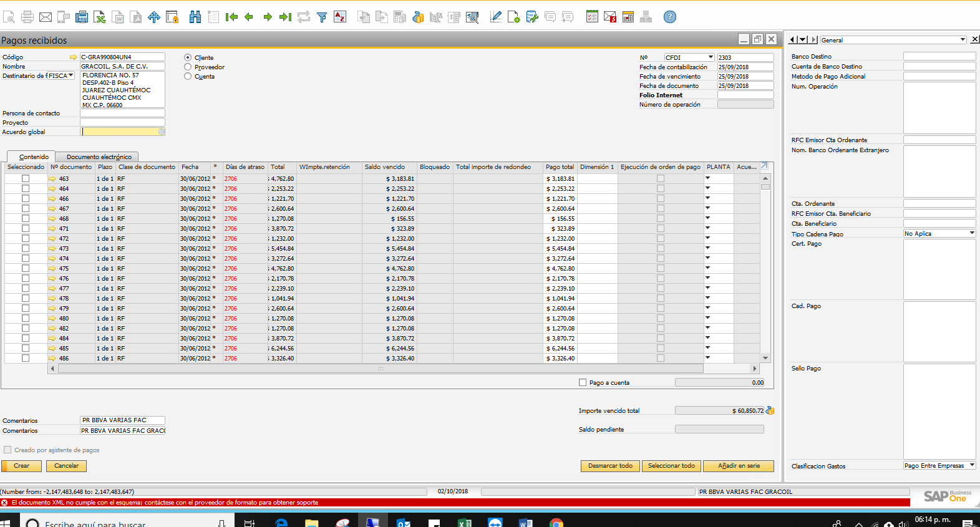The height and width of the screenshot is (527, 980).
Task: Export to Excel via toolbar icon
Action: click(99, 17)
